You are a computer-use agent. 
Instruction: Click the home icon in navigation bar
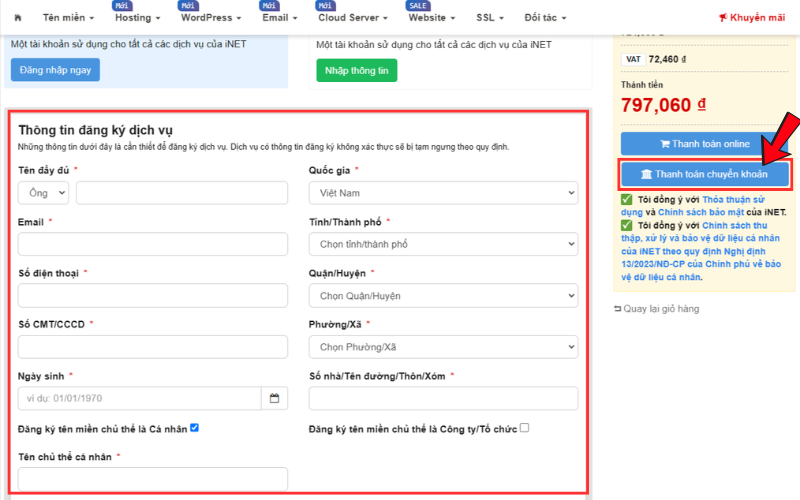coord(18,18)
